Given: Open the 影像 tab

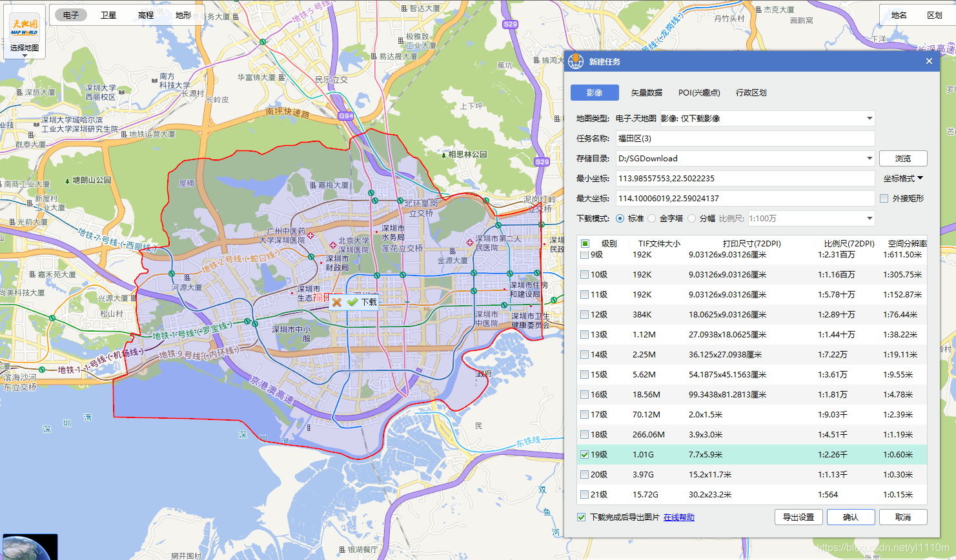Looking at the screenshot, I should tap(595, 92).
